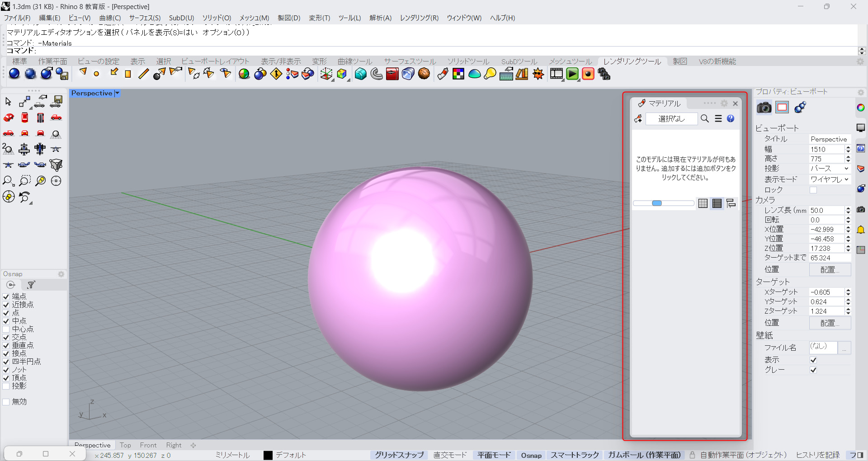
Task: Click the blue help icon in material panel
Action: pos(731,119)
